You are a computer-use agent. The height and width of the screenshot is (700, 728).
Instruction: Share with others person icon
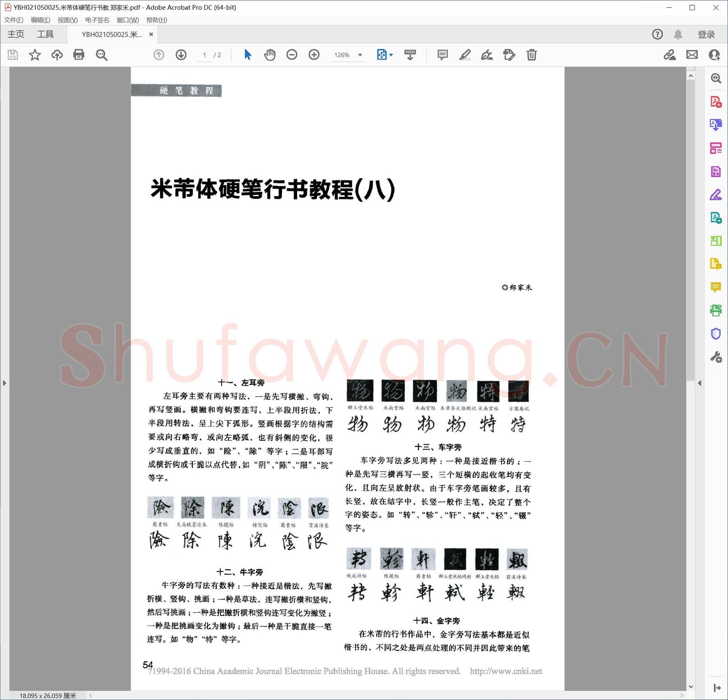[x=715, y=55]
